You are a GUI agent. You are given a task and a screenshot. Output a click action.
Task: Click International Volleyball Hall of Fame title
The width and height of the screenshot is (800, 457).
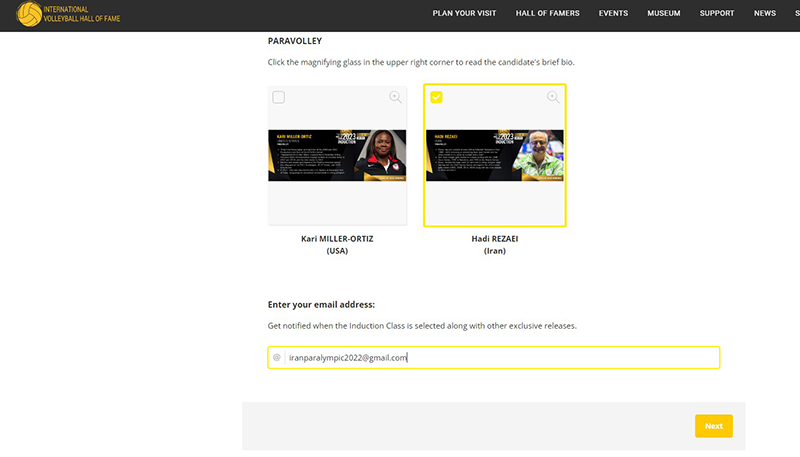pos(80,14)
